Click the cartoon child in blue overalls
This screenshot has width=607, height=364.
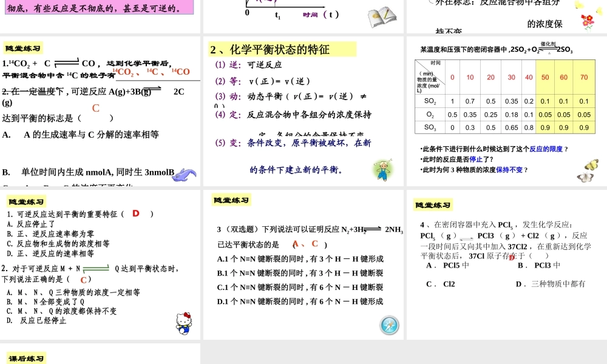point(383,169)
